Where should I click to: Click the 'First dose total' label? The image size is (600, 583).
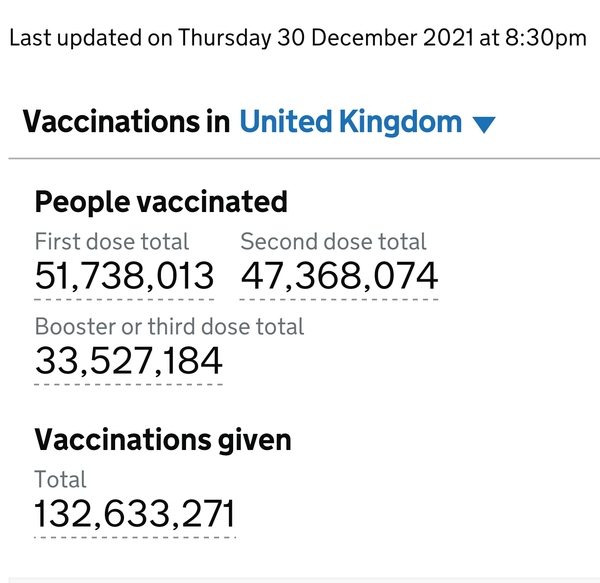[112, 242]
